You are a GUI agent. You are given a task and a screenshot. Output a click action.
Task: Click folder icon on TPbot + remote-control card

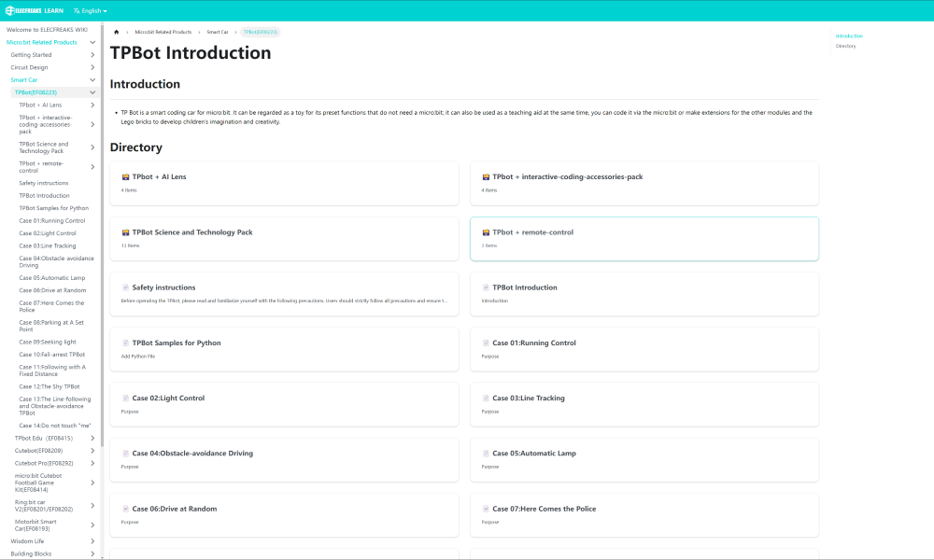tap(486, 232)
